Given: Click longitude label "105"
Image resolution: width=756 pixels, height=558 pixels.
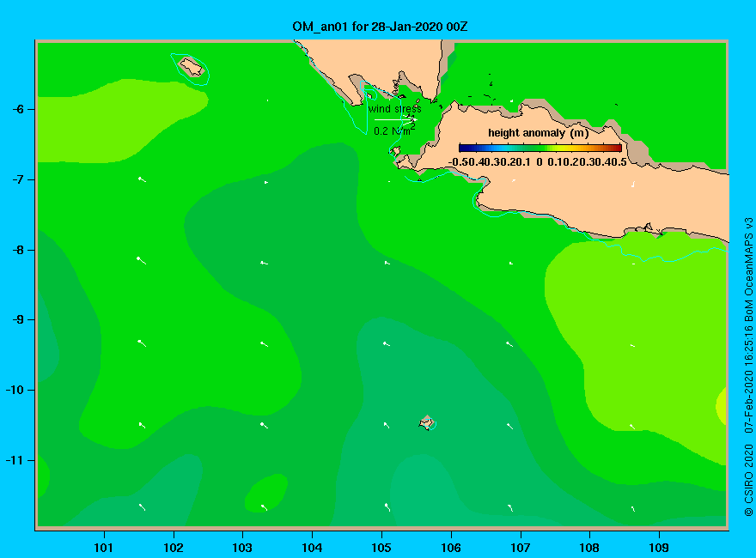Looking at the screenshot, I should tap(381, 548).
